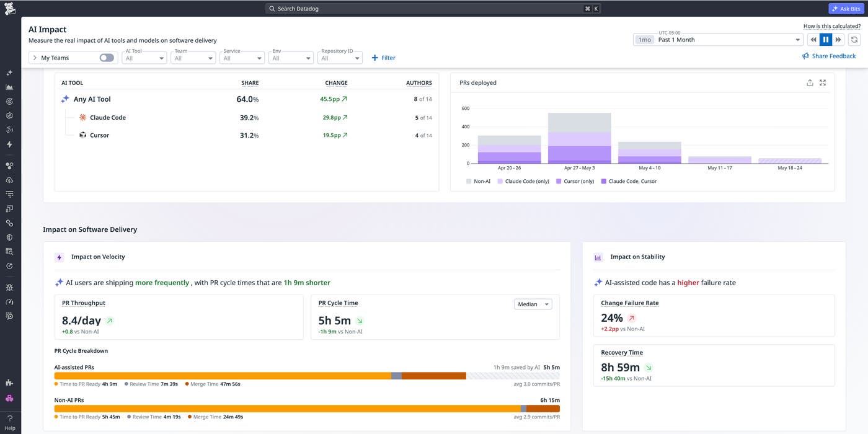Screen dimensions: 868x434
Task: Open the Repository ID filter dropdown
Action: [x=340, y=58]
